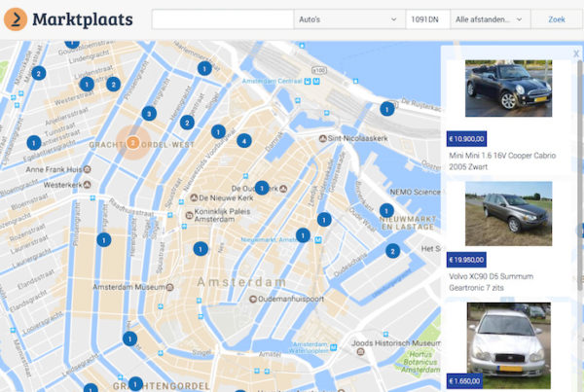Click the Amsterdam Museum landmark pin
This screenshot has height=392, width=584.
[x=169, y=287]
